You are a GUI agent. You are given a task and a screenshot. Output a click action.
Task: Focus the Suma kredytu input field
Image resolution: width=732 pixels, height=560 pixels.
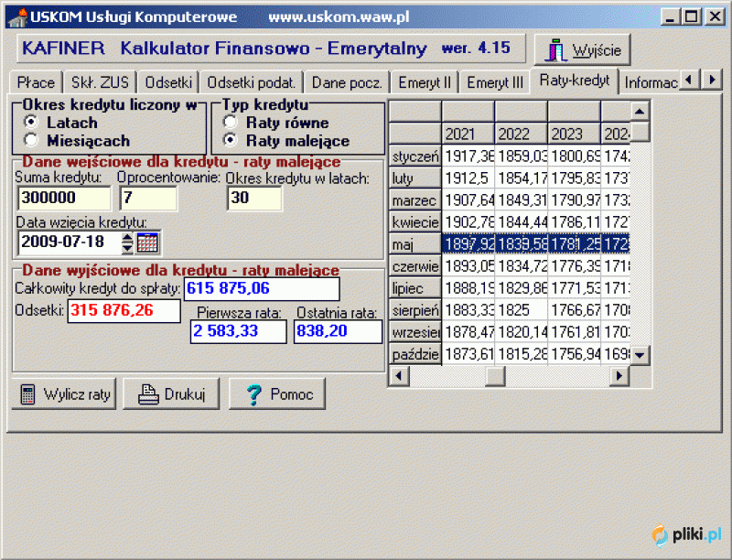[x=64, y=198]
